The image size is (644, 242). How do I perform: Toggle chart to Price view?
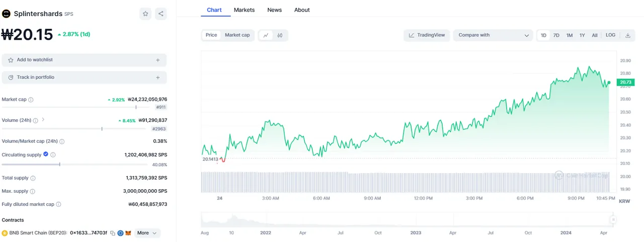pyautogui.click(x=211, y=35)
